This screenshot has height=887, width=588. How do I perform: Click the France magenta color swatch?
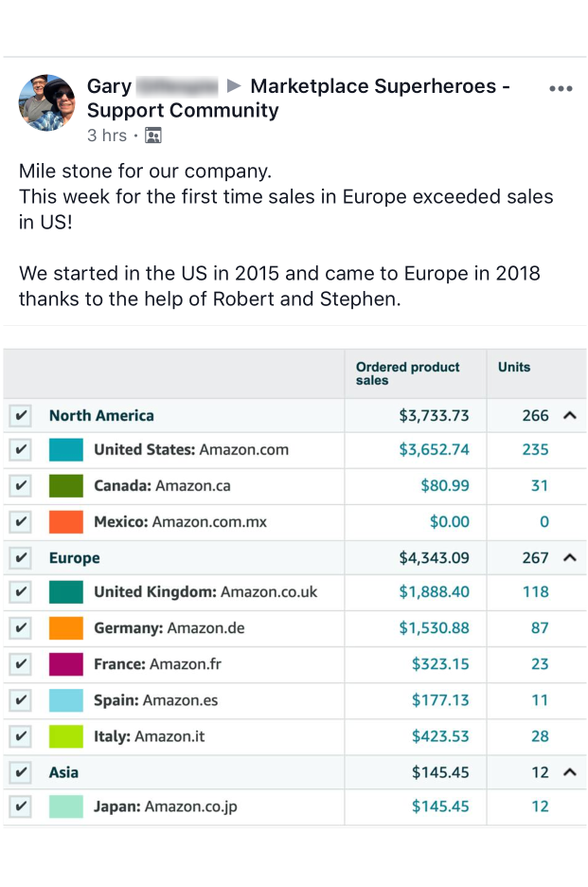pos(66,664)
